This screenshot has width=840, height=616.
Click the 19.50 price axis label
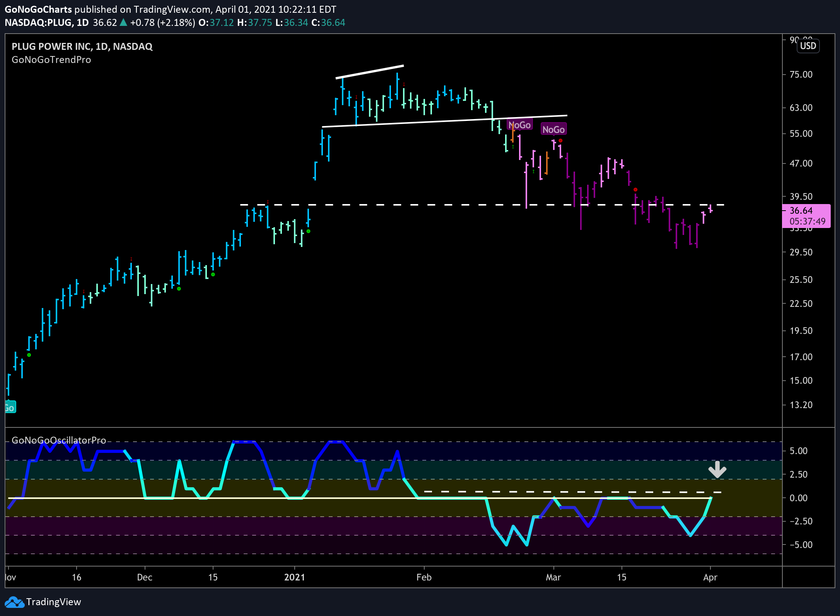tap(801, 330)
